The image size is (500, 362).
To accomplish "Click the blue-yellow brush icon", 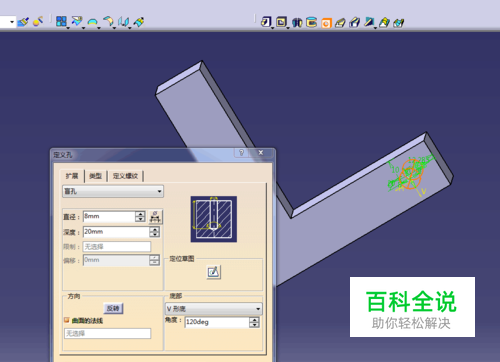I will (x=139, y=22).
